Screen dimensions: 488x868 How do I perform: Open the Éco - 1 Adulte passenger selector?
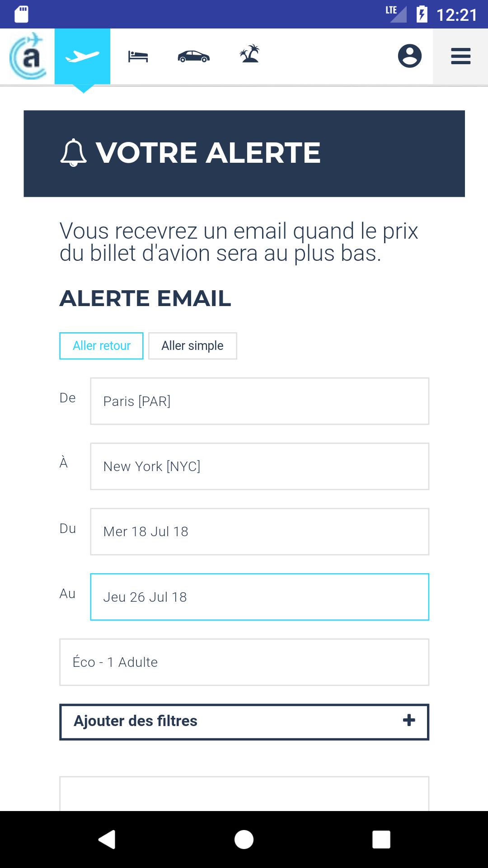244,662
